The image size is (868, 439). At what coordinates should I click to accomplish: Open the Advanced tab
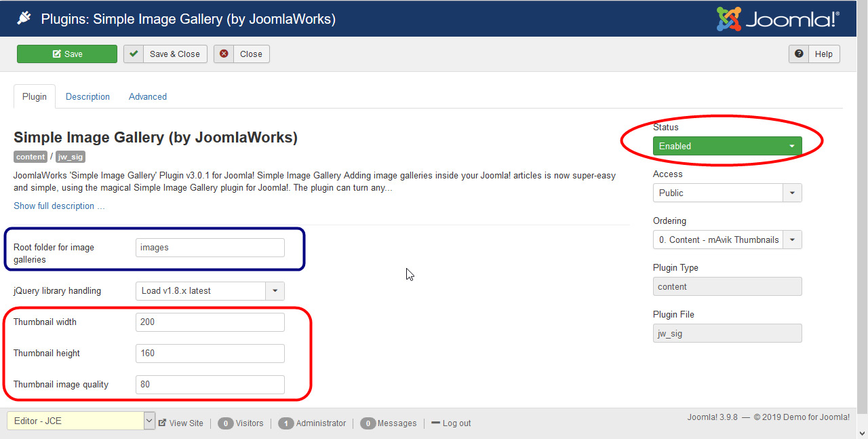147,96
